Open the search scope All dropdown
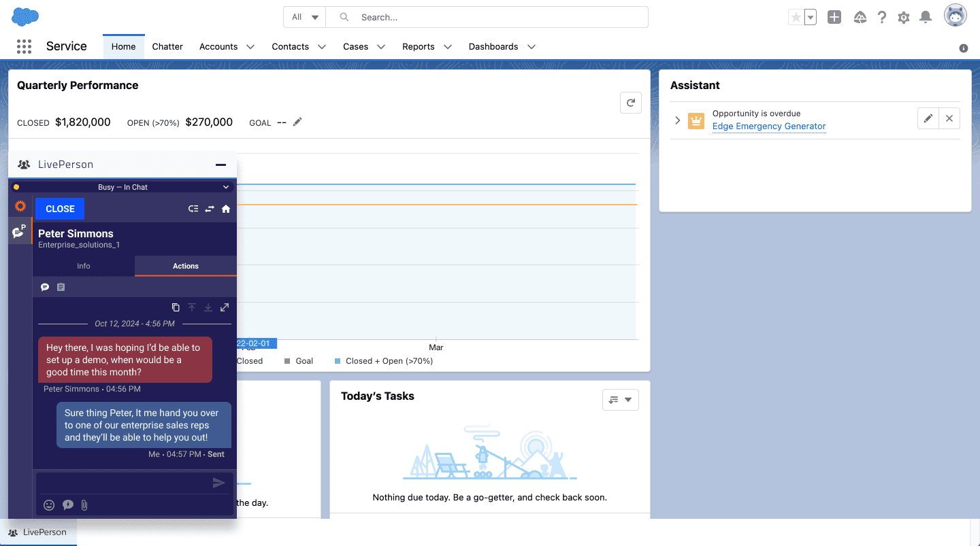Image resolution: width=980 pixels, height=546 pixels. coord(305,17)
